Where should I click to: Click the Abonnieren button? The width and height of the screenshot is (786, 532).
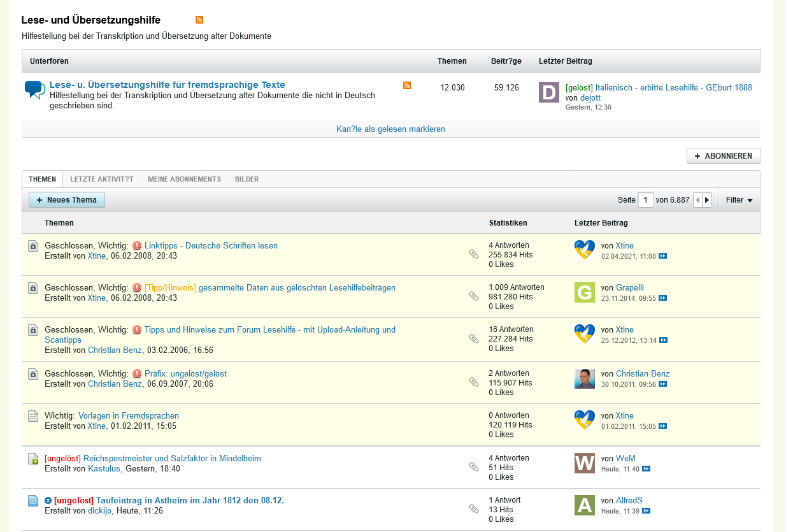[x=723, y=156]
